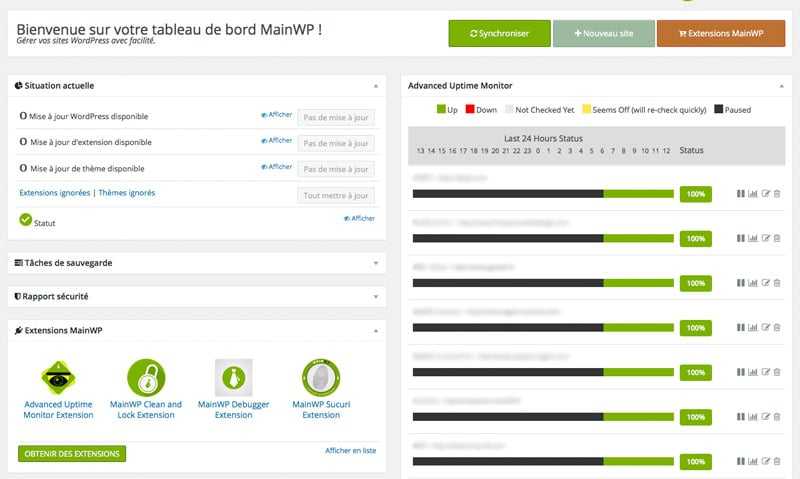800x479 pixels.
Task: Open statistics chart for first monitor row
Action: (753, 194)
